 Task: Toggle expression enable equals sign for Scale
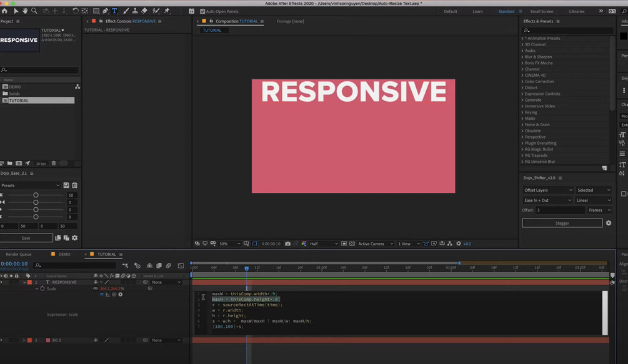[102, 295]
